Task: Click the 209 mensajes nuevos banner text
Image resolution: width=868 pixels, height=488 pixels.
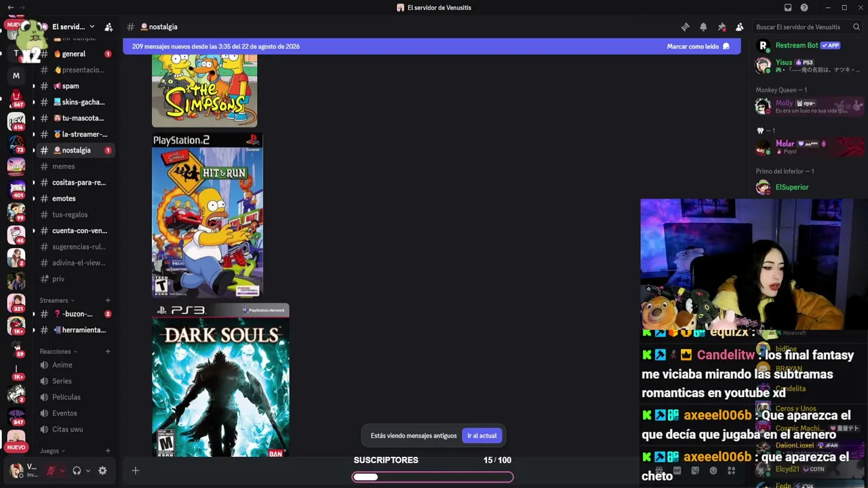Action: (216, 46)
